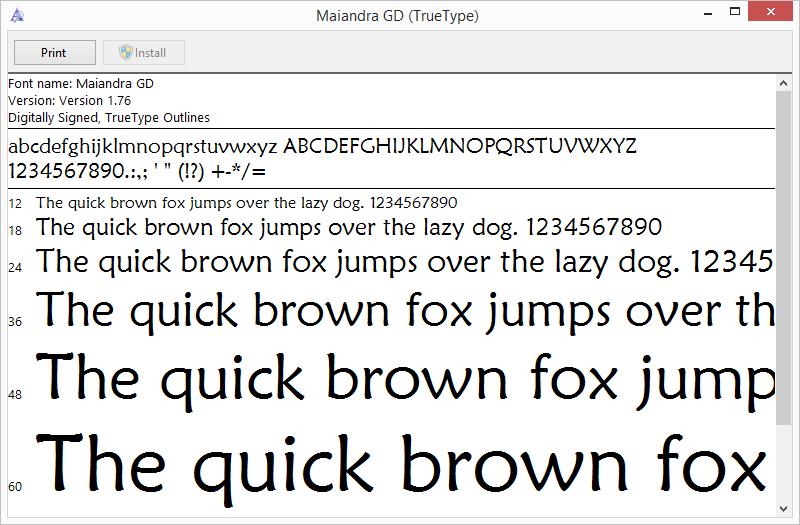Click the size 18 label
The height and width of the screenshot is (525, 800).
coord(15,231)
